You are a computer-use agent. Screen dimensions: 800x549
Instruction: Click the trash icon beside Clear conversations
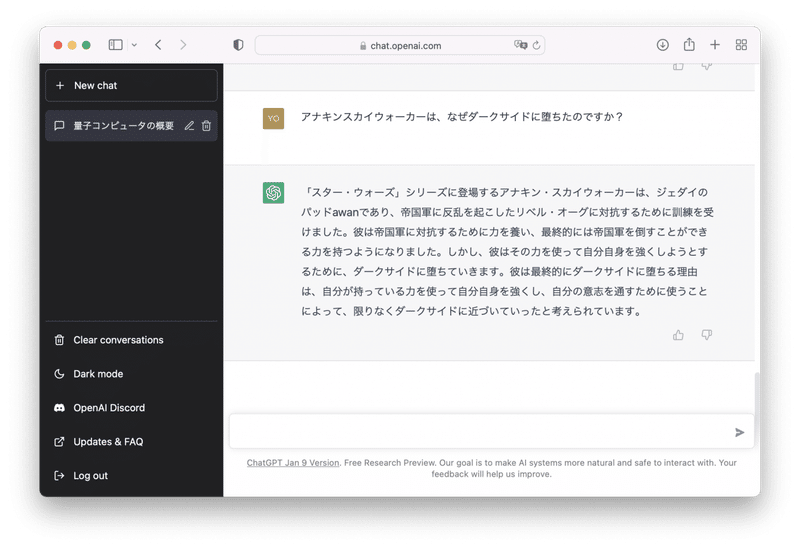pos(59,340)
